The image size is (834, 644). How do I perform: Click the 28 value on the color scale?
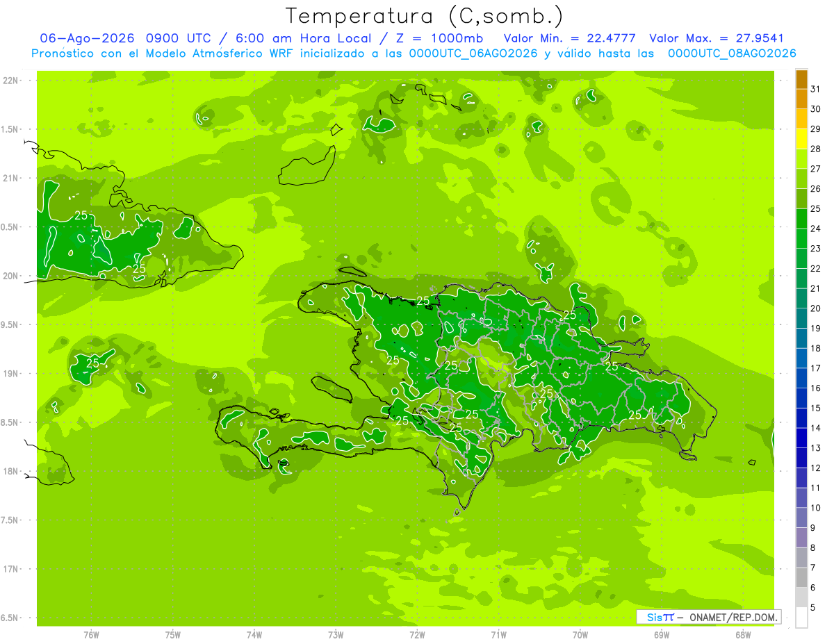[x=816, y=149]
